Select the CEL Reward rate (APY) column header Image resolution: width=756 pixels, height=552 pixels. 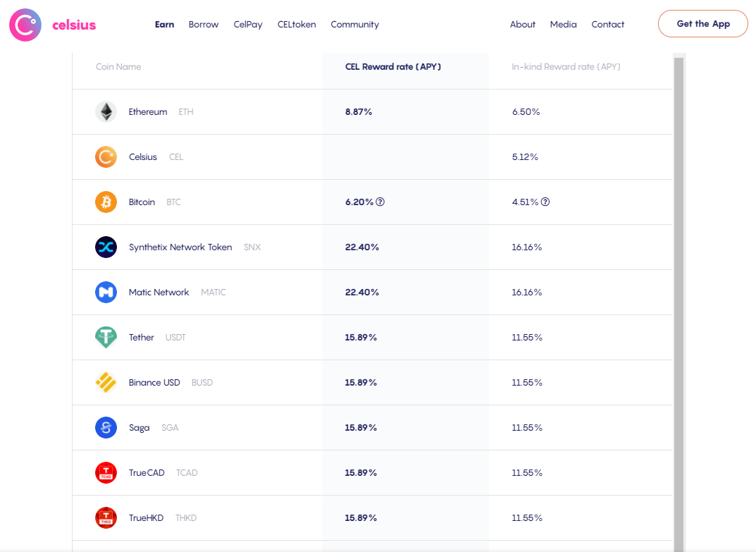point(393,66)
